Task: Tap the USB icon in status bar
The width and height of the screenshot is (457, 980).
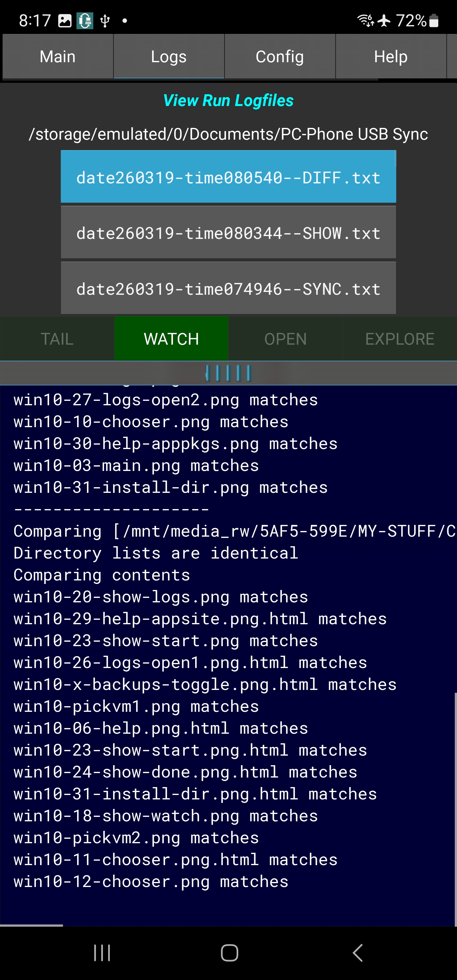Action: pos(105,21)
